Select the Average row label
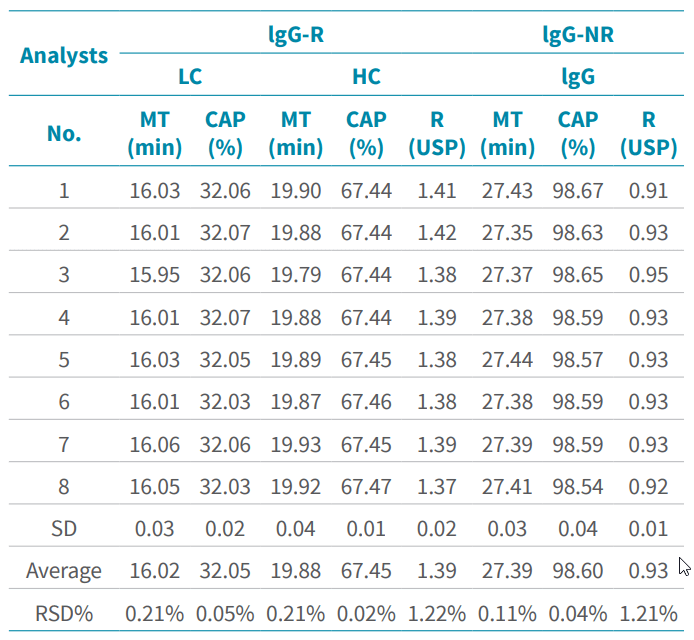This screenshot has width=694, height=640. coord(64,571)
